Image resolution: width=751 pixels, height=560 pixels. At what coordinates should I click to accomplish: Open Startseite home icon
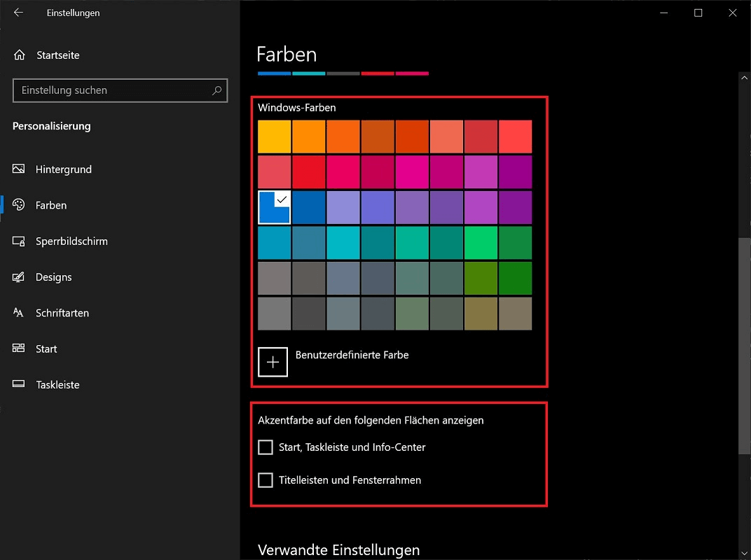coord(19,55)
